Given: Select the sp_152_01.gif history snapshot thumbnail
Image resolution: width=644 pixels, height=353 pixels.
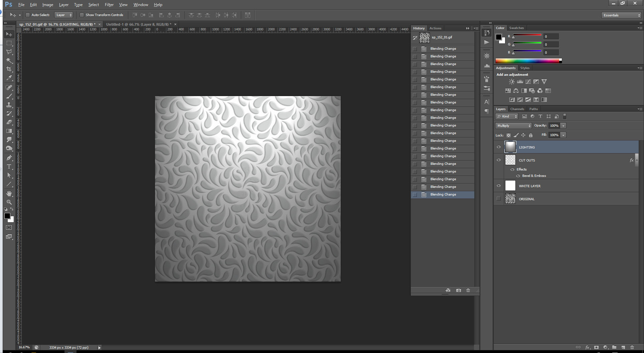Looking at the screenshot, I should click(x=425, y=37).
